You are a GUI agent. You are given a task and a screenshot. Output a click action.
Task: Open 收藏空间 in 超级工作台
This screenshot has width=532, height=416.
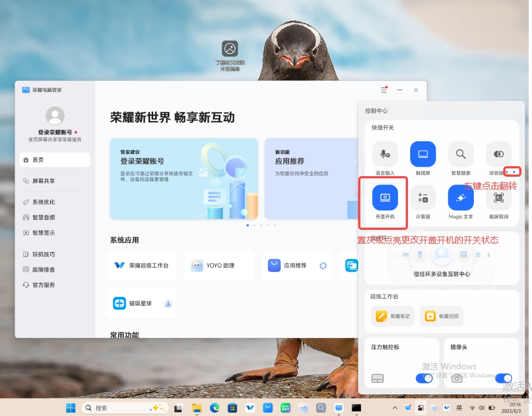(441, 316)
